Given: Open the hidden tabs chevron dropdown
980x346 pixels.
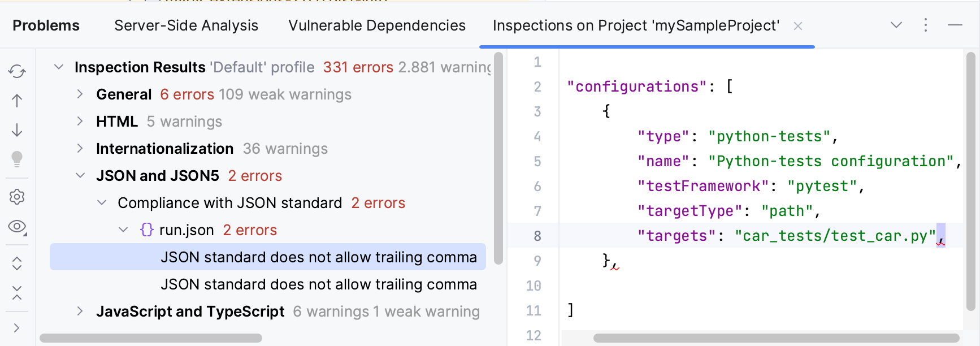Looking at the screenshot, I should [x=896, y=25].
